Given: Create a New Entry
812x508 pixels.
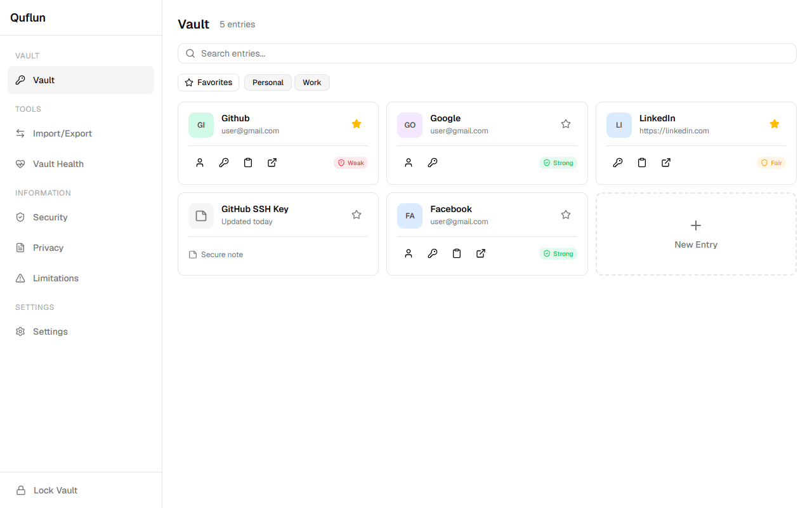Looking at the screenshot, I should [x=696, y=234].
